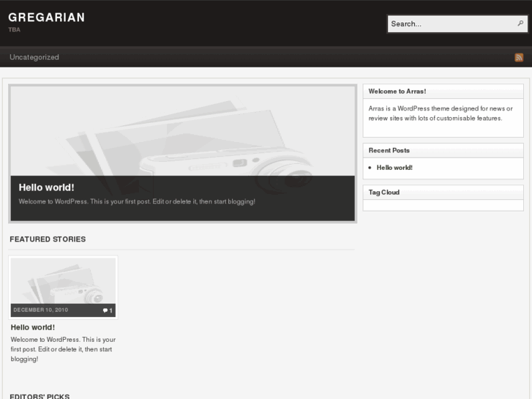Screen dimensions: 532x399
Task: Click the GREGARIAN site title
Action: 47,18
